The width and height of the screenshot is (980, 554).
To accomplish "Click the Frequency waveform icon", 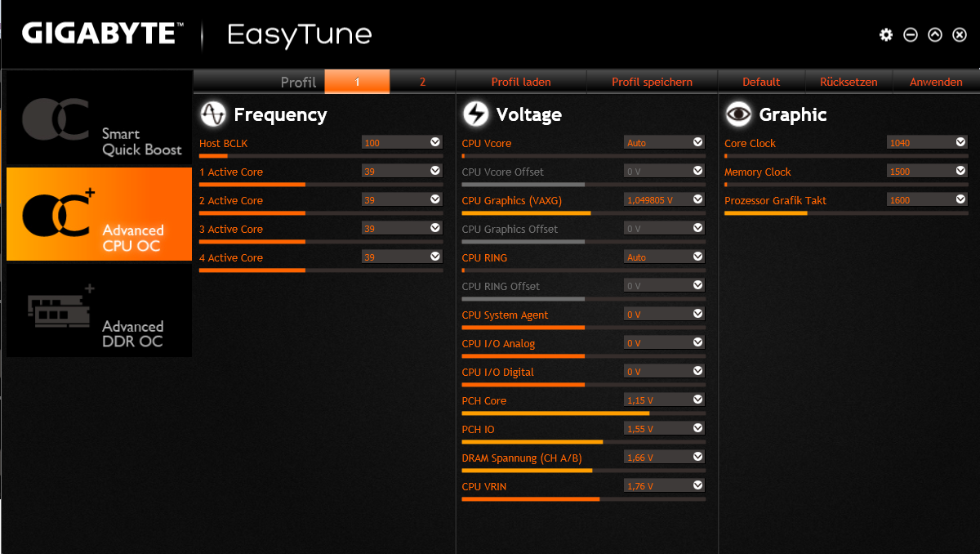I will 213,114.
